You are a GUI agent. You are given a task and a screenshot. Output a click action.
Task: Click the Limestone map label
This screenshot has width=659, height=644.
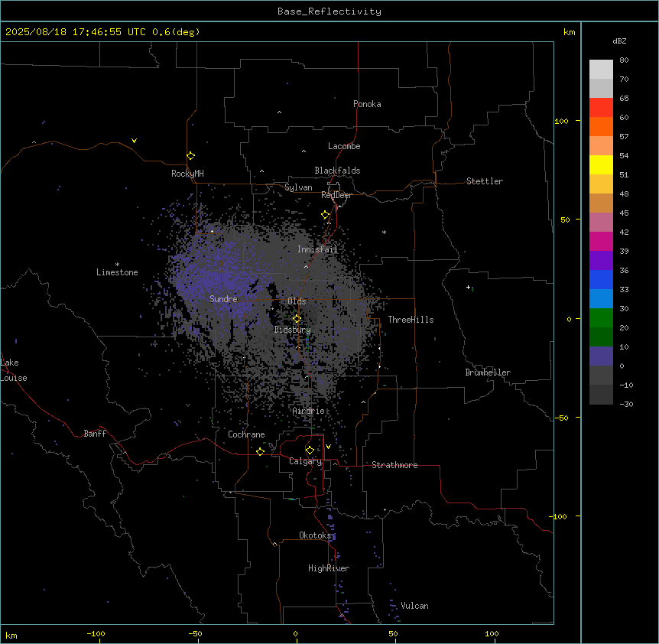click(117, 272)
